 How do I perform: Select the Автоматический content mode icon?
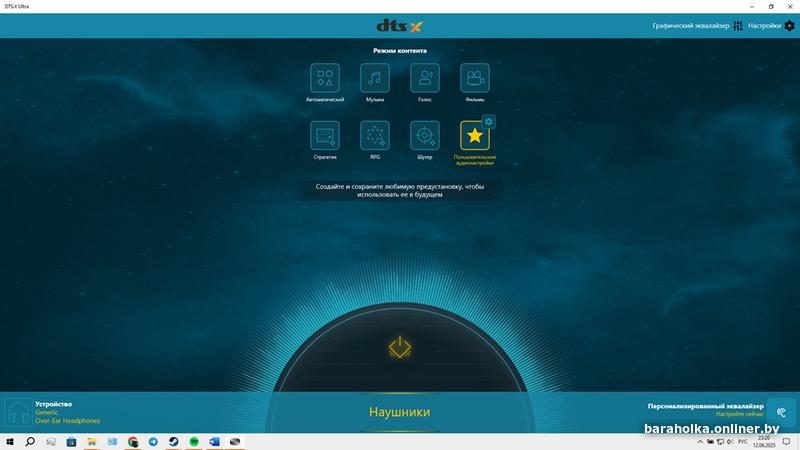324,78
